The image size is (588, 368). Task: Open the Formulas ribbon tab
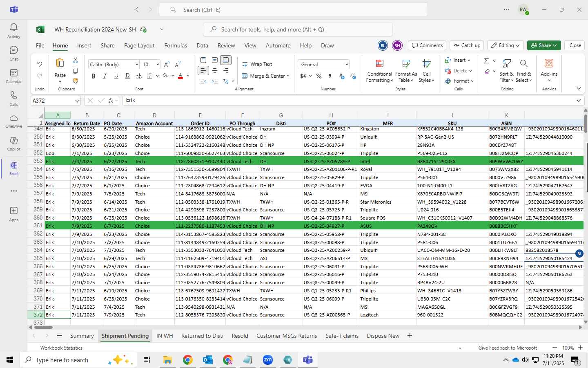point(176,45)
